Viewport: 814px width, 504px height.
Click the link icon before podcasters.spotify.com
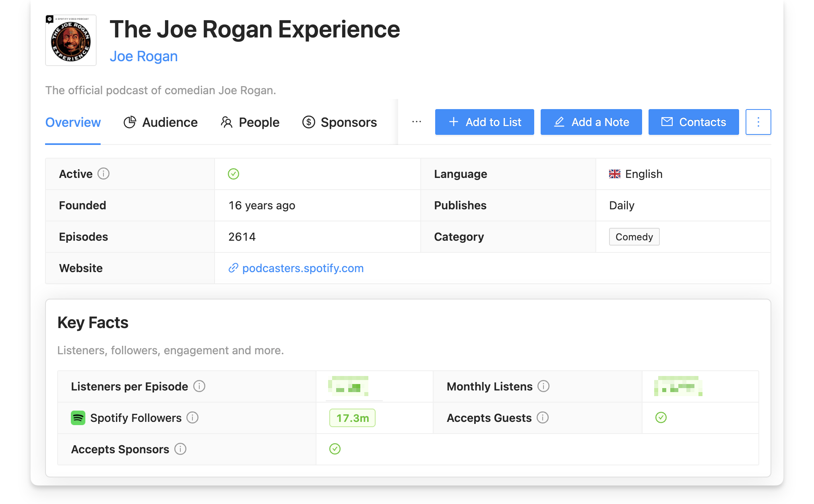click(x=233, y=268)
